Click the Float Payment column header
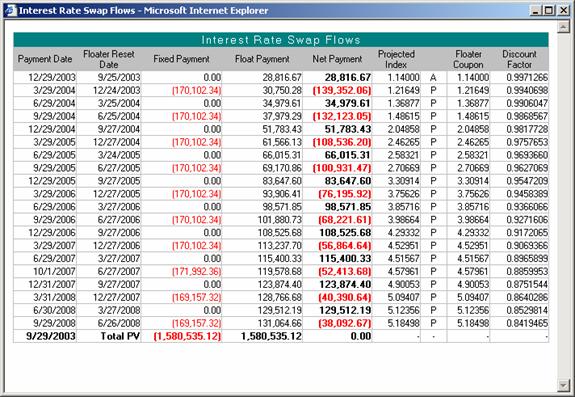 (262, 59)
